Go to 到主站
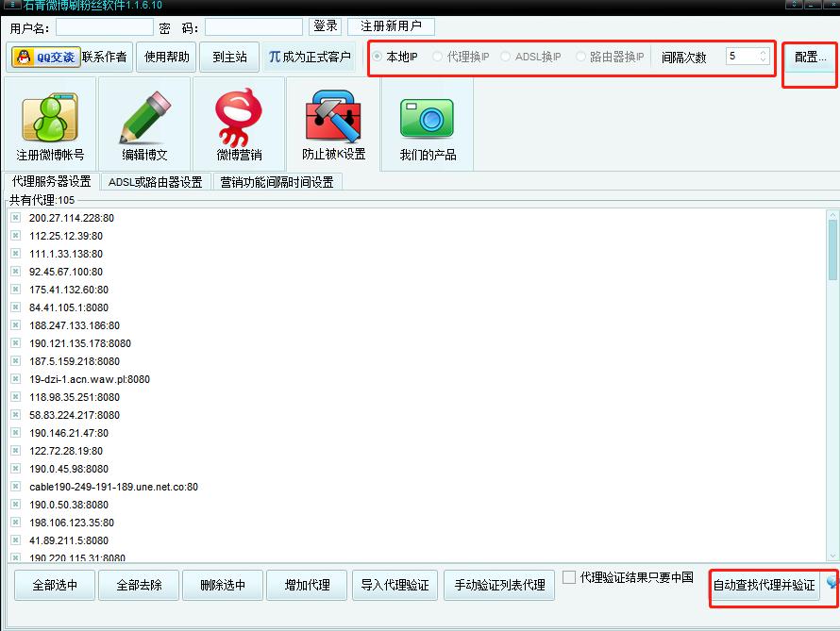Image resolution: width=840 pixels, height=631 pixels. 229,57
